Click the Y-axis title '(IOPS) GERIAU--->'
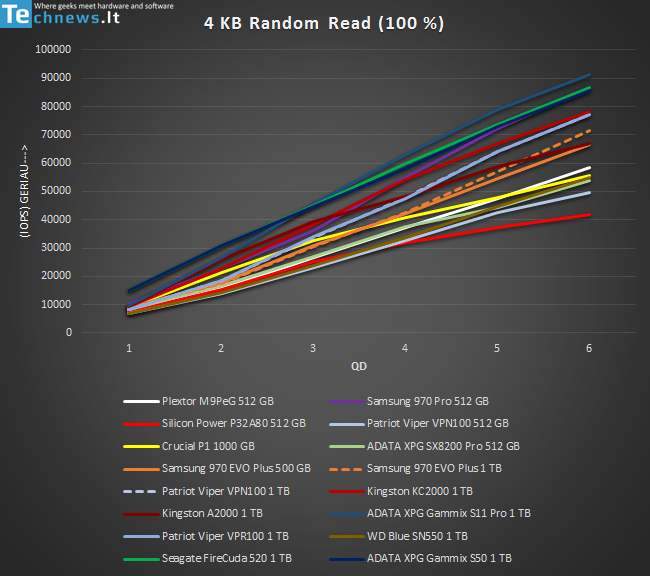The width and height of the screenshot is (650, 576). point(24,191)
